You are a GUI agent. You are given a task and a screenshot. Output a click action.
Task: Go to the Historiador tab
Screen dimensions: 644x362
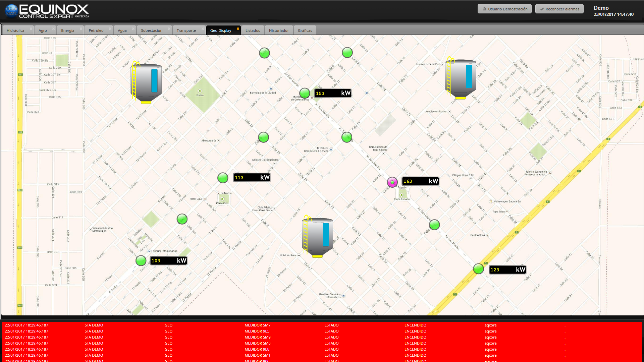(x=279, y=30)
